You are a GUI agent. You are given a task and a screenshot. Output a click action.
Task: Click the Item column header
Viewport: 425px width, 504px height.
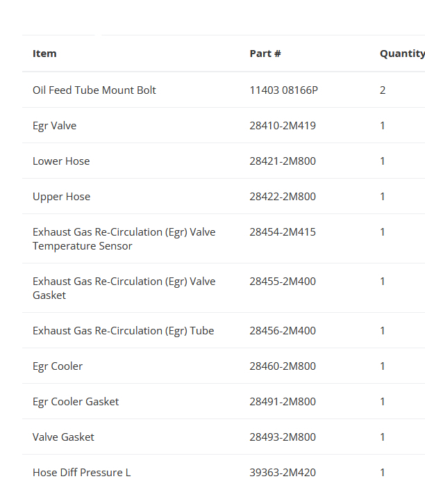click(44, 54)
